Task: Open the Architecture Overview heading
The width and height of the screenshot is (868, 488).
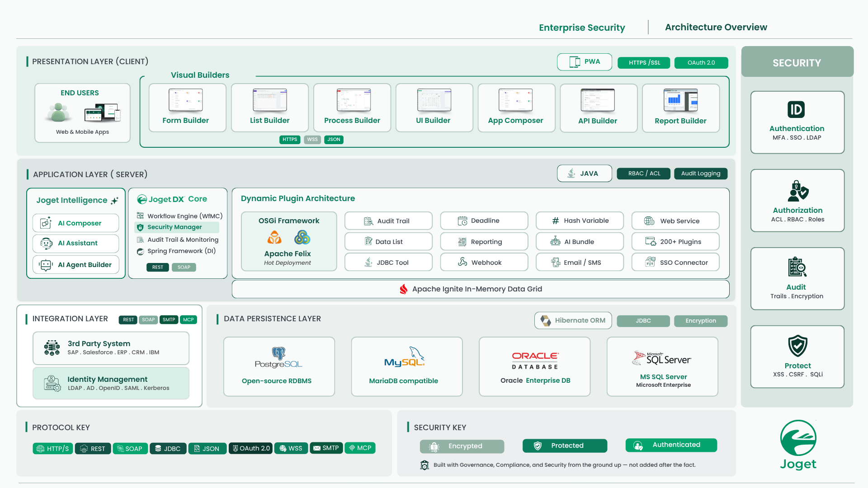Action: [716, 27]
